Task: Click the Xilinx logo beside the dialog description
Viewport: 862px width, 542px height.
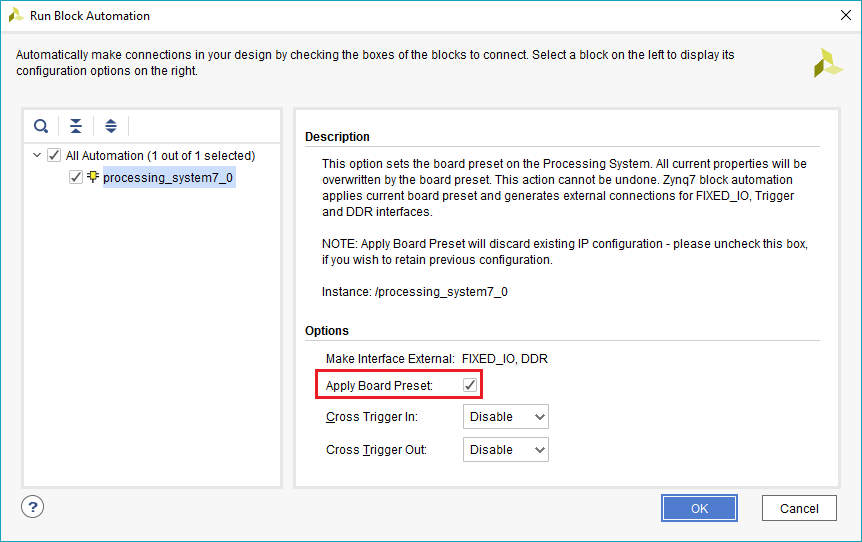Action: (x=828, y=63)
